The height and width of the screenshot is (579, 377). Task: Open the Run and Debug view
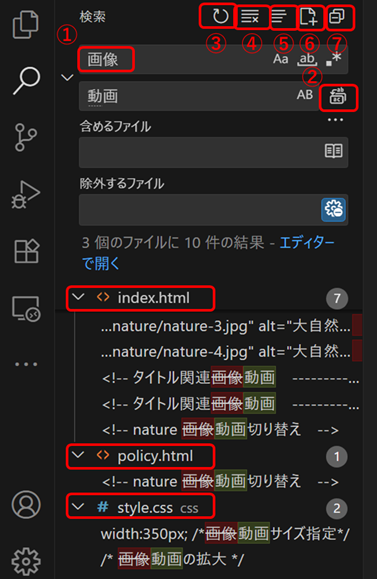[25, 195]
